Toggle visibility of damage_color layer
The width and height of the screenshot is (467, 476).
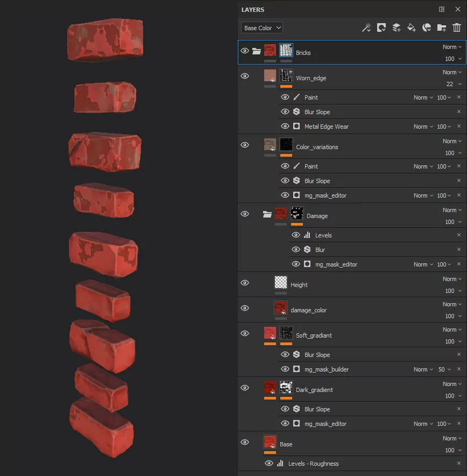245,308
